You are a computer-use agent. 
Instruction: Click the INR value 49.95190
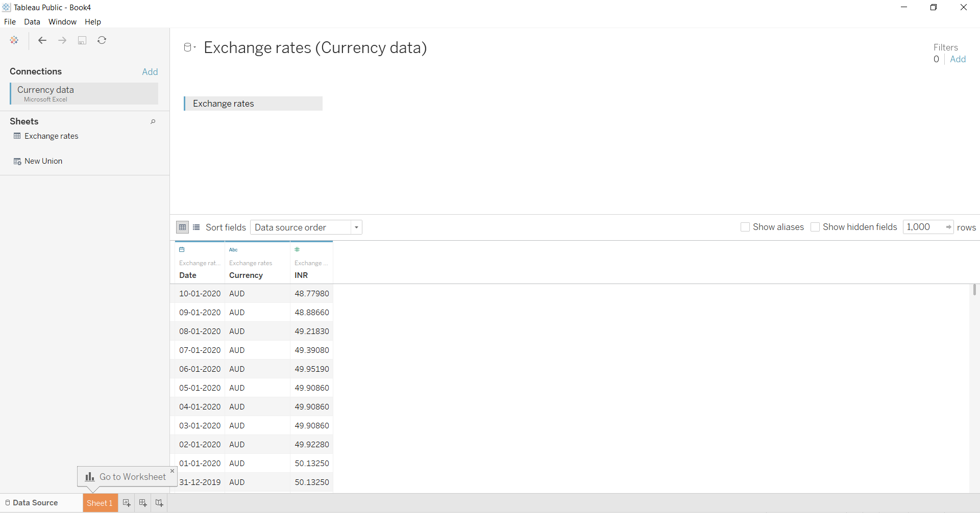coord(312,369)
